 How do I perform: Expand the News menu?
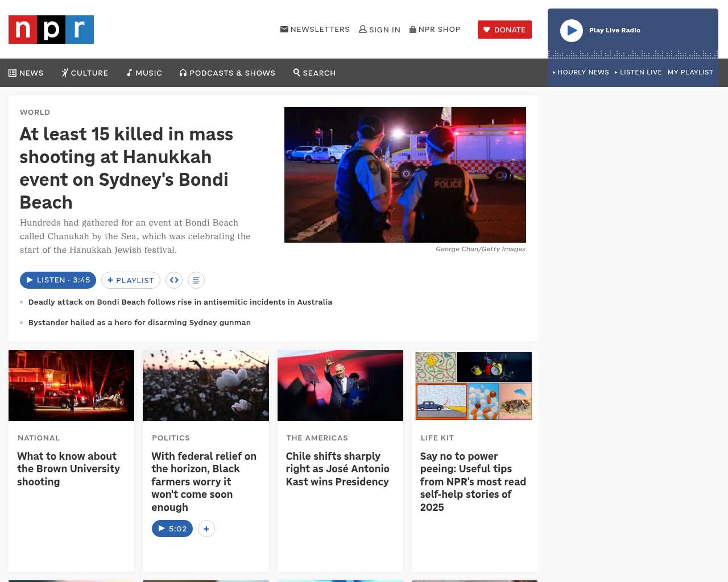26,73
